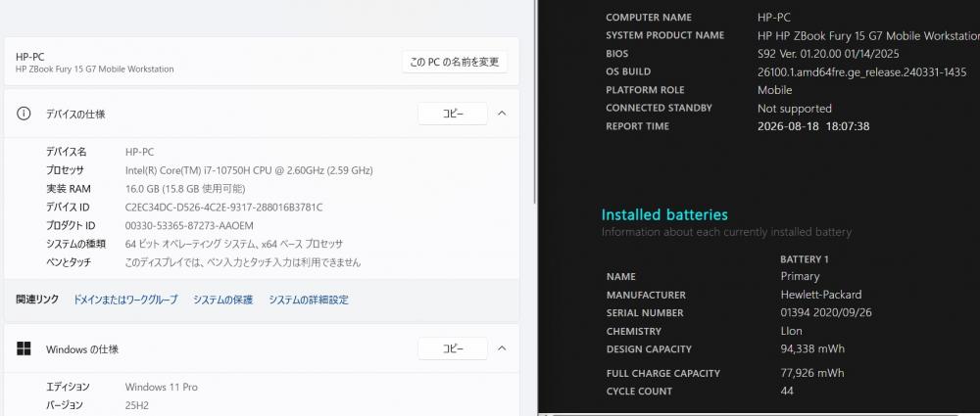The width and height of the screenshot is (980, 416).
Task: Click the rename this PC button
Action: [x=455, y=62]
